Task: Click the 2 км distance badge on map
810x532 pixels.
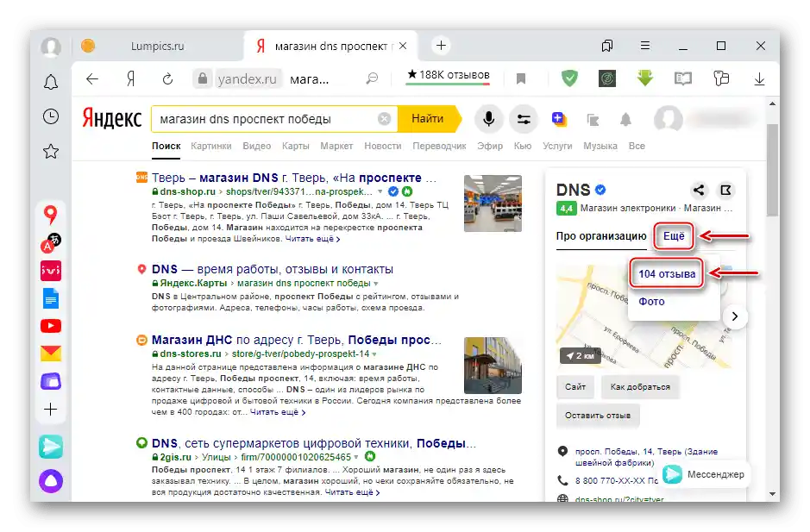Action: [580, 356]
